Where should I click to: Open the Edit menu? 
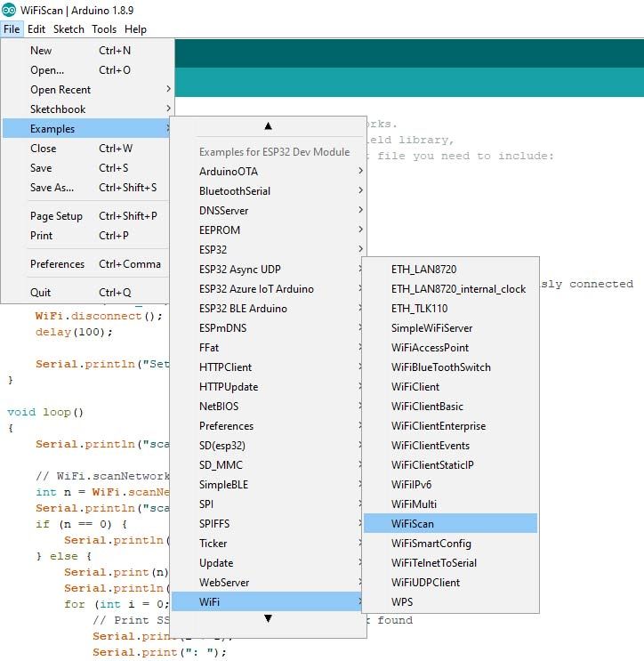[x=36, y=29]
